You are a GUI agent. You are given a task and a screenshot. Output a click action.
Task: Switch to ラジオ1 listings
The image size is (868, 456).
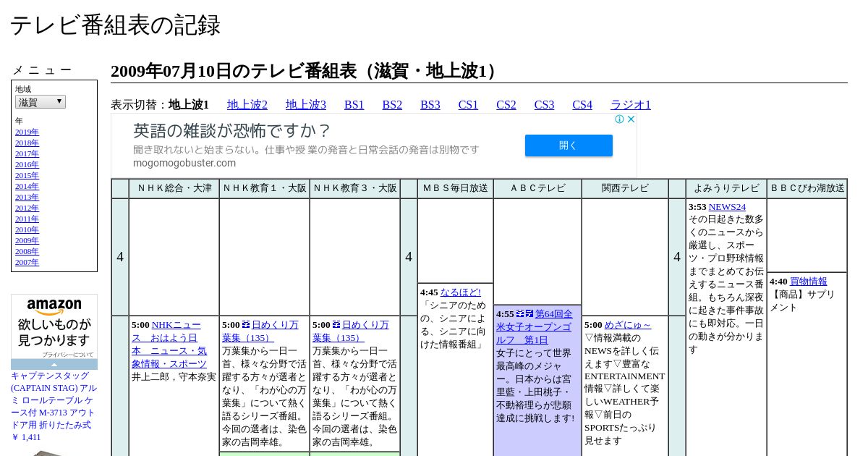pos(631,105)
